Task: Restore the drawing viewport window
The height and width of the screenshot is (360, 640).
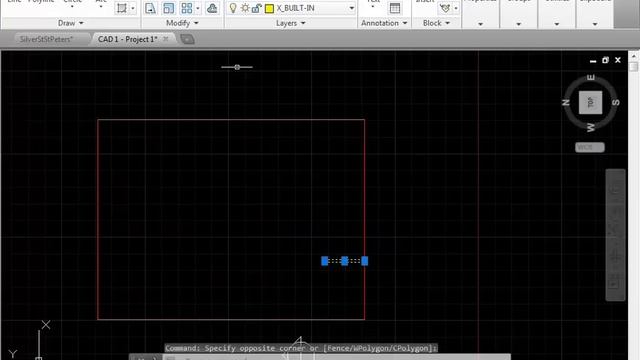Action: 605,60
